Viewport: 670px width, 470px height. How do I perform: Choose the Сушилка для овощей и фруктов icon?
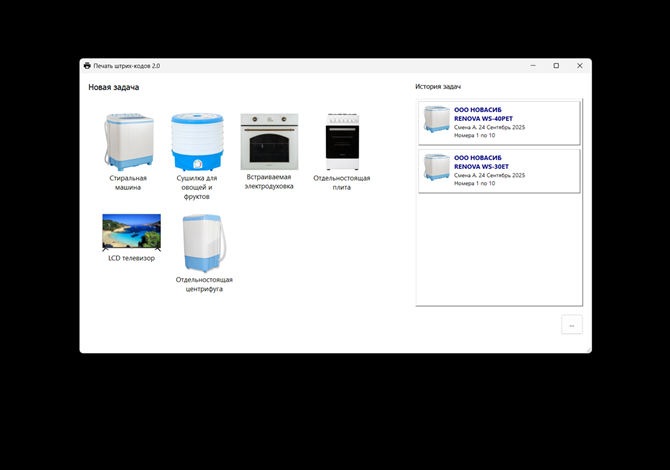pyautogui.click(x=197, y=142)
